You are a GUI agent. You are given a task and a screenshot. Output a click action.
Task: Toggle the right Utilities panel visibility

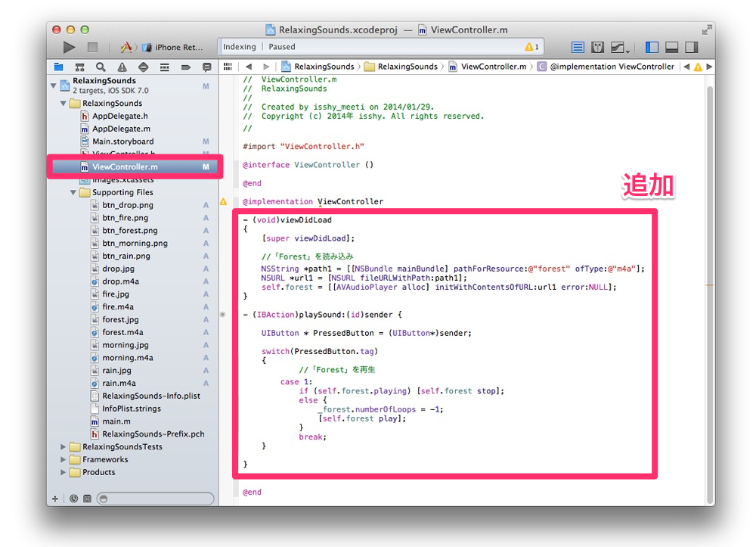(690, 48)
